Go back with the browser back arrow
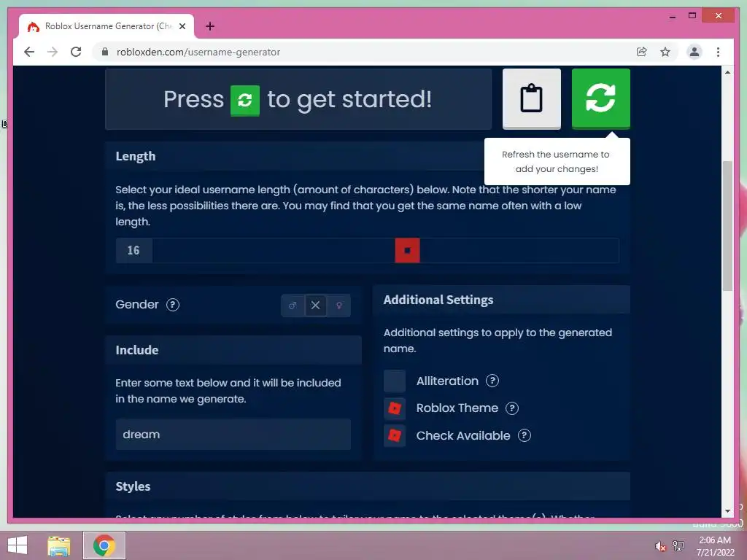Viewport: 747px width, 560px height. click(29, 52)
